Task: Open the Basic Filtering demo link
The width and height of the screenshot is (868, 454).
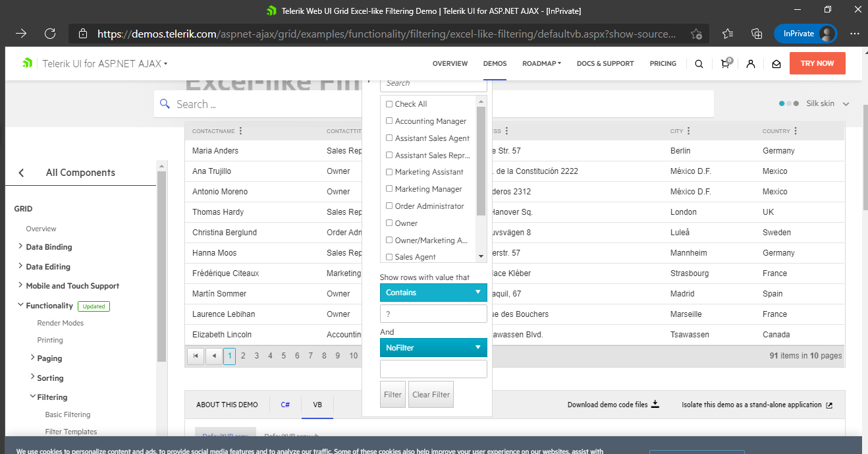Action: (68, 414)
